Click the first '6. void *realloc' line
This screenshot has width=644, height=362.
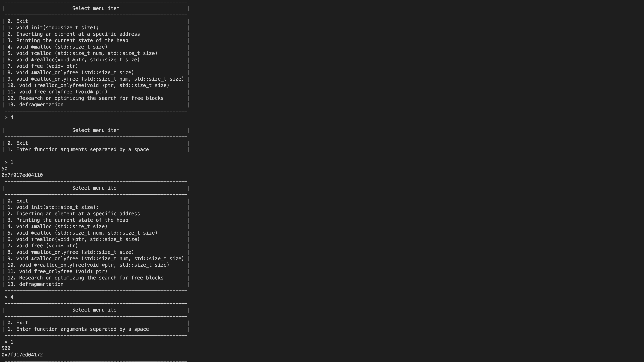click(x=73, y=60)
